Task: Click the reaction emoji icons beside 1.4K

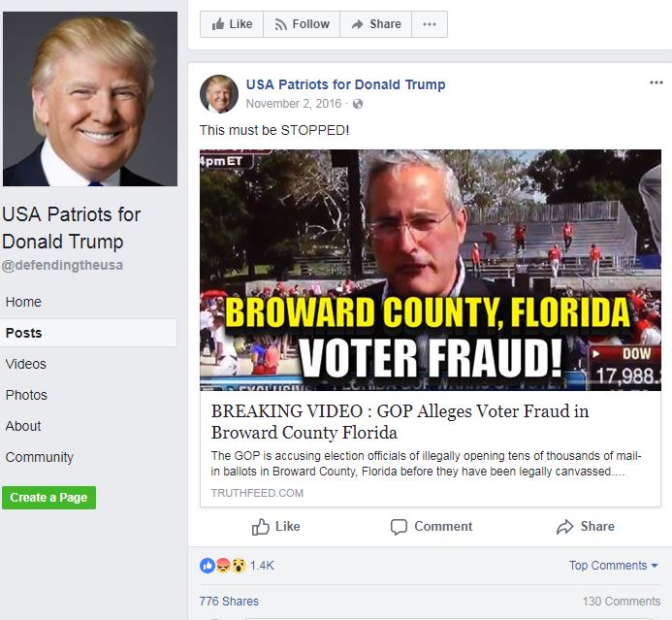Action: coord(223,566)
